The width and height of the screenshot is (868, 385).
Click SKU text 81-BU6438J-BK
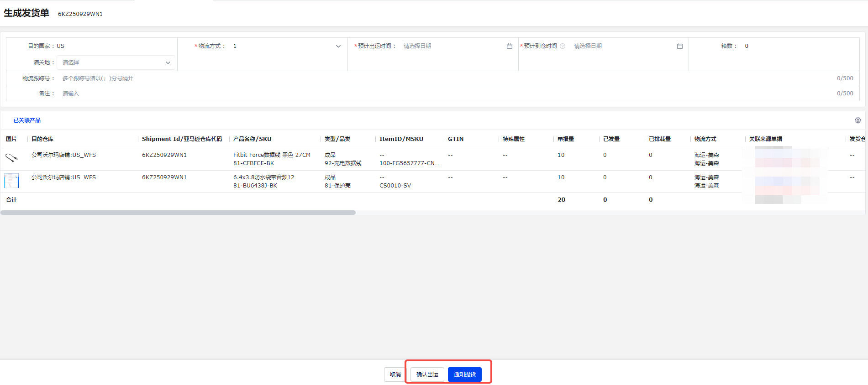tap(255, 186)
